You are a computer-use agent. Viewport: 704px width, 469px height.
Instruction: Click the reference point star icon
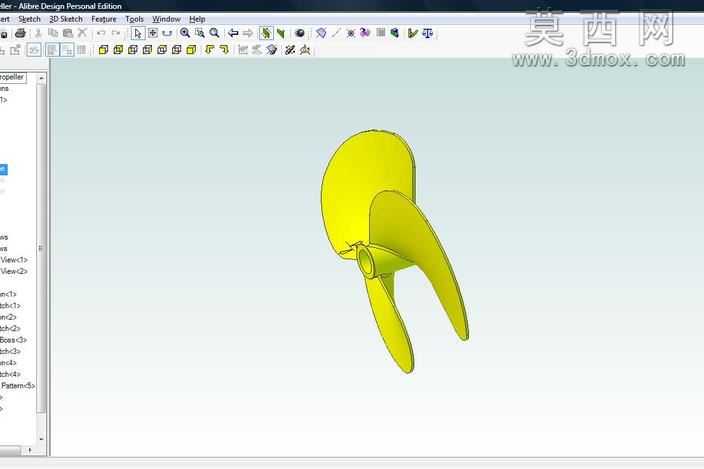pyautogui.click(x=351, y=33)
